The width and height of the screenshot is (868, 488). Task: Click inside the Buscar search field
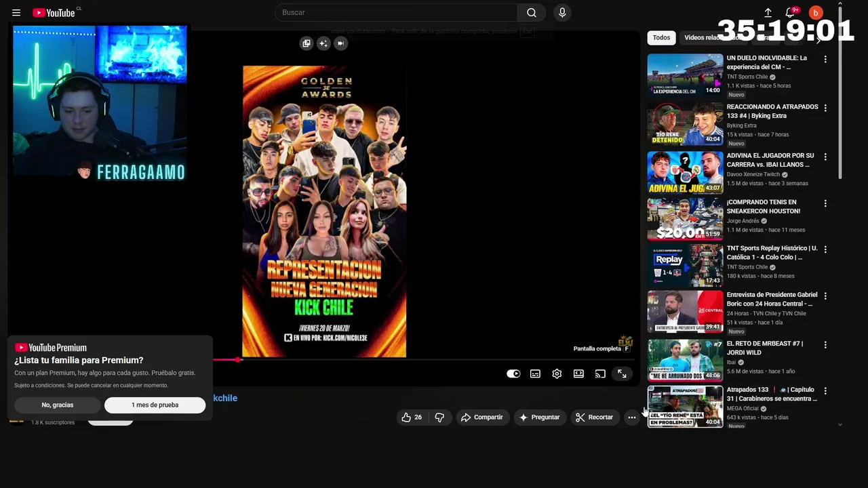click(x=396, y=12)
